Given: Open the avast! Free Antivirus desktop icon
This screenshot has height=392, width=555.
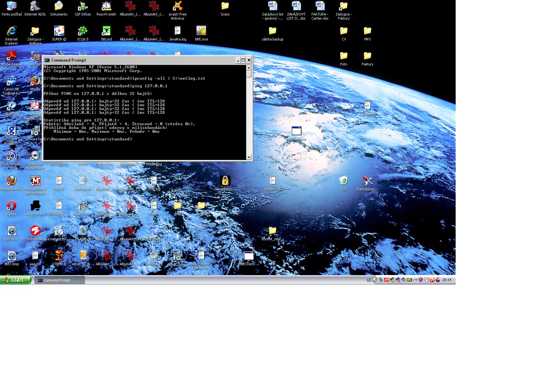Looking at the screenshot, I should (178, 7).
